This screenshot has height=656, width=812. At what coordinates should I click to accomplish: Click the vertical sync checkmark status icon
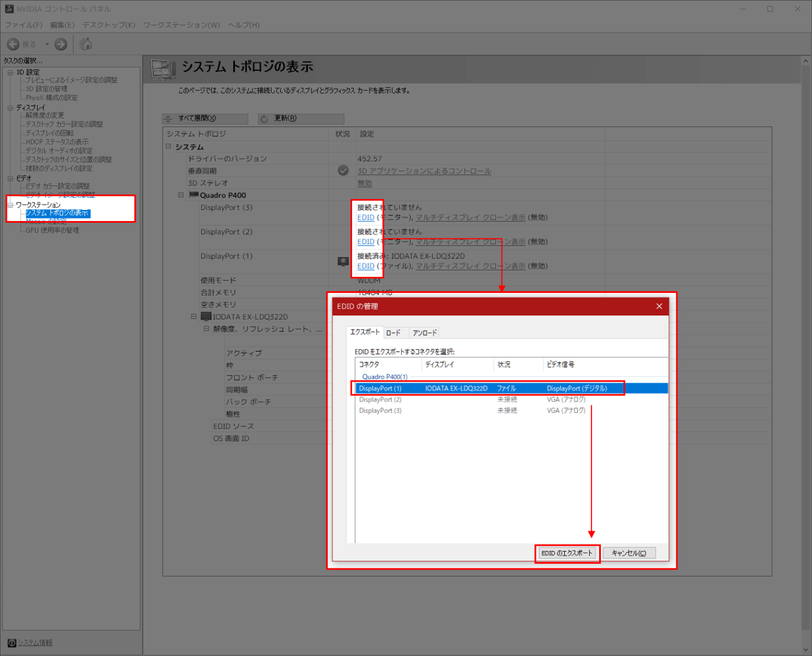point(343,171)
